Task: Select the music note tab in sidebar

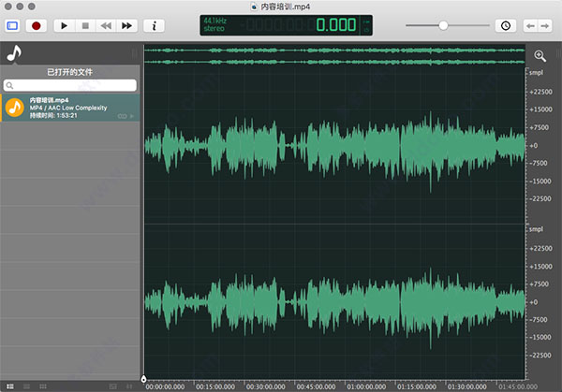Action: click(x=14, y=53)
